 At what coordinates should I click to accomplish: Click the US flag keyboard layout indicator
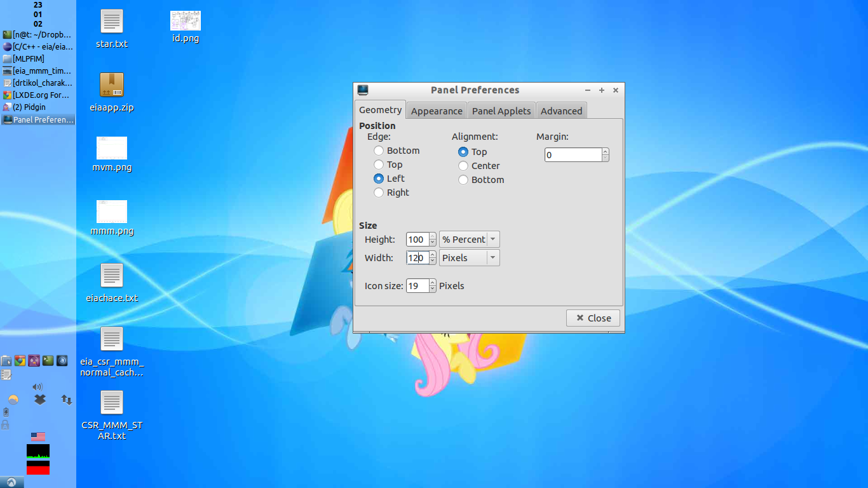[x=38, y=437]
